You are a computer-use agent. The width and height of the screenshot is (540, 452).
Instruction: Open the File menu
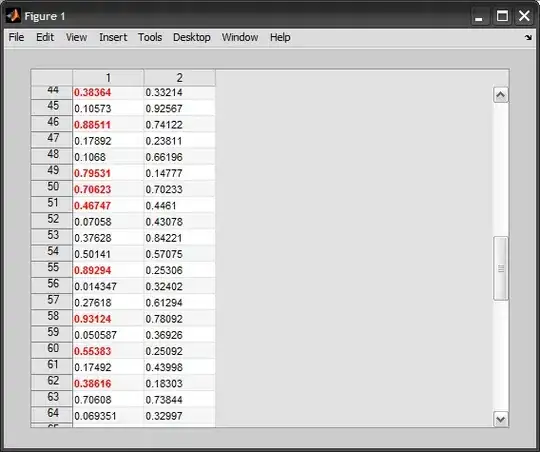16,37
